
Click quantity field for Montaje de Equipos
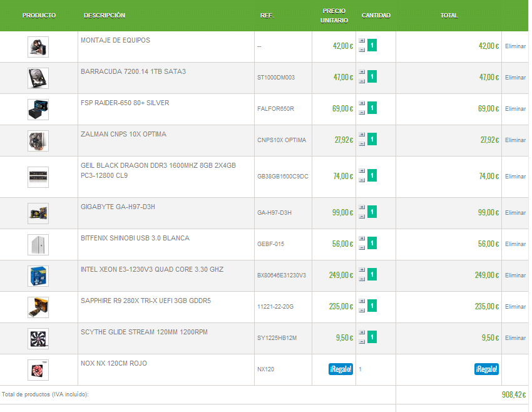coord(372,45)
